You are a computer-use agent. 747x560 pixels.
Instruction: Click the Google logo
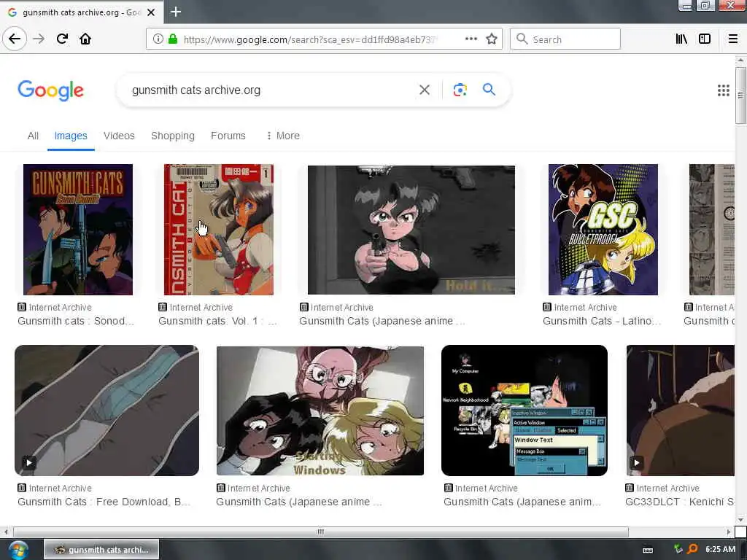point(50,90)
